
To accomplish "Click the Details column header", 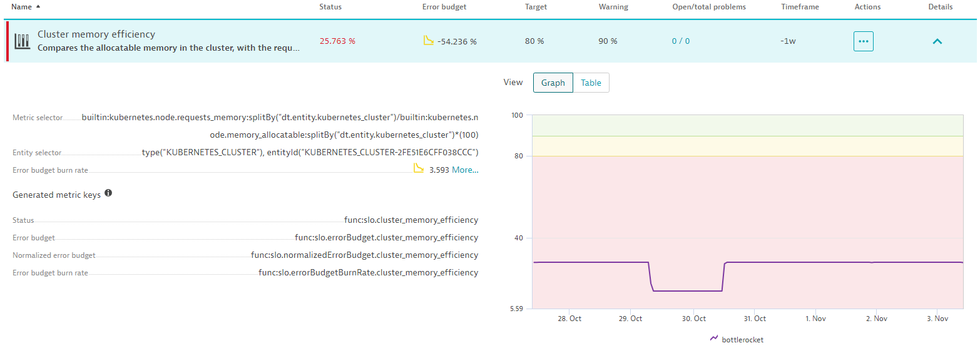I will [x=940, y=7].
